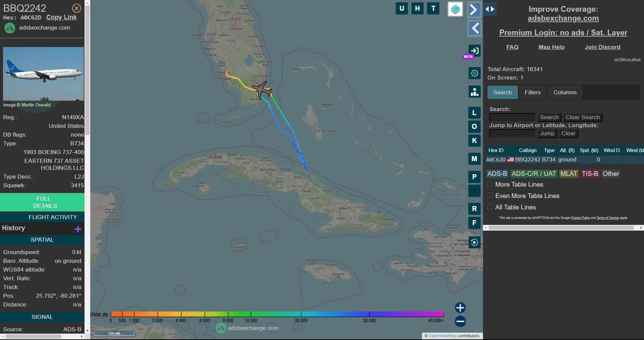Viewport: 644px width, 340px height.
Task: Open the history replay icon
Action: coord(474,242)
